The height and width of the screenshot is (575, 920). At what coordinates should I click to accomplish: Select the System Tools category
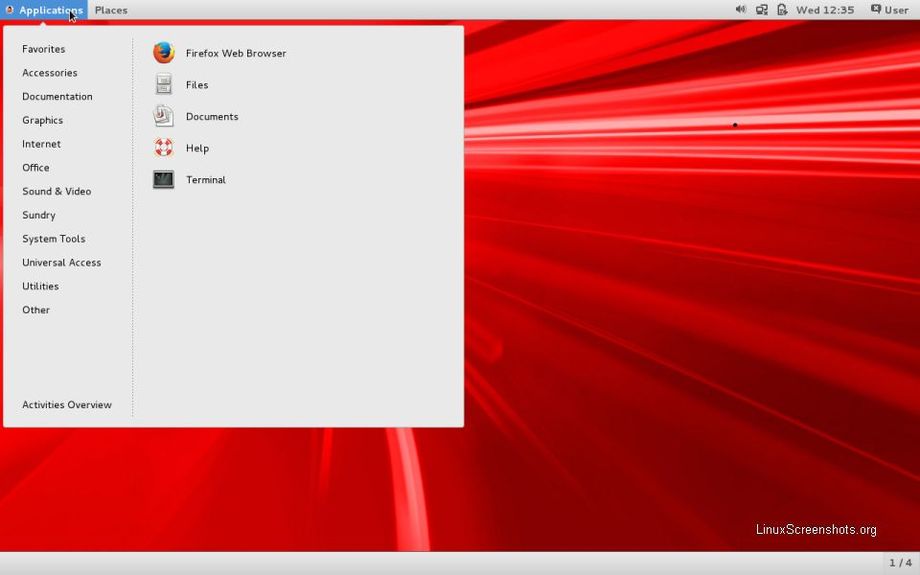[53, 239]
